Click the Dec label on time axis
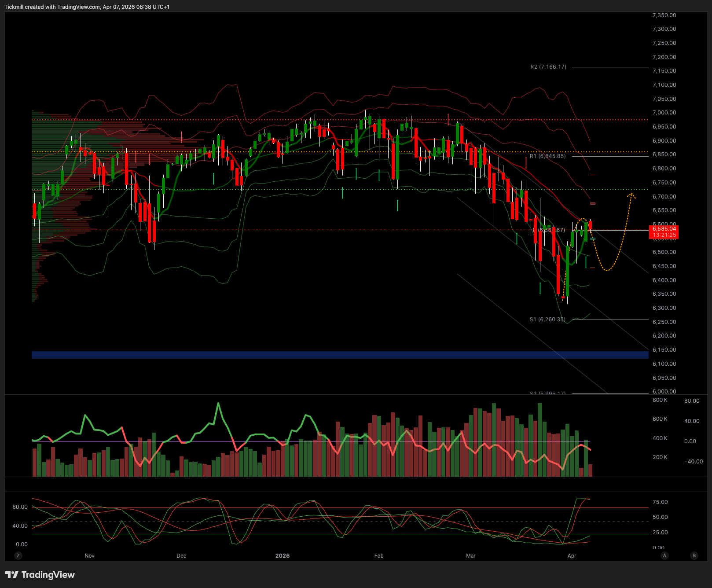 point(181,556)
